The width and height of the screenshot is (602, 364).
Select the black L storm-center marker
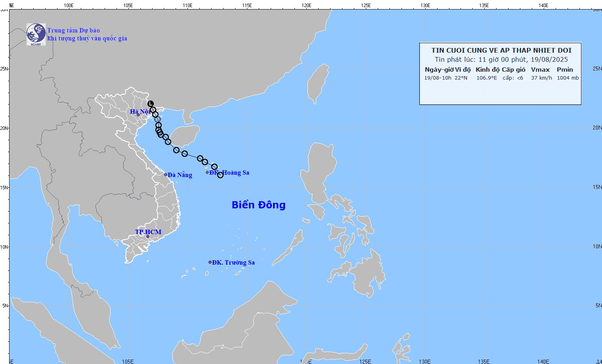click(x=151, y=104)
